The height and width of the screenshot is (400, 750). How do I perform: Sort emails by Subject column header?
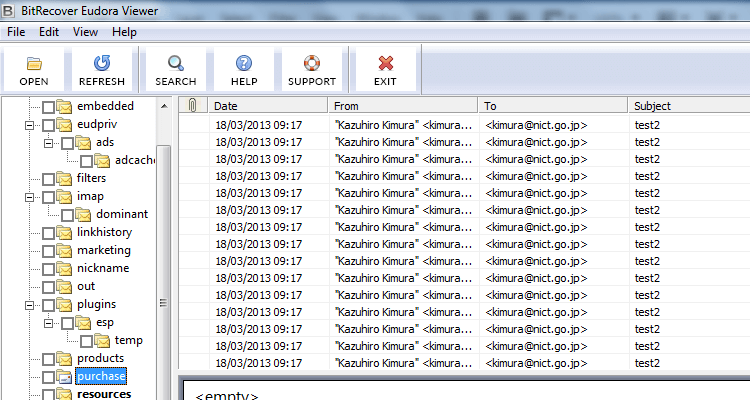click(x=689, y=105)
